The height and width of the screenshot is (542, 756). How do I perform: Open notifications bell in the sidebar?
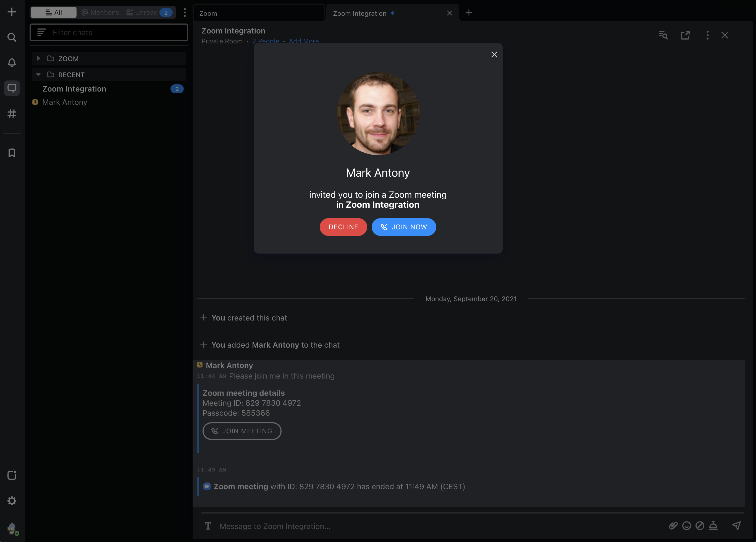point(12,63)
